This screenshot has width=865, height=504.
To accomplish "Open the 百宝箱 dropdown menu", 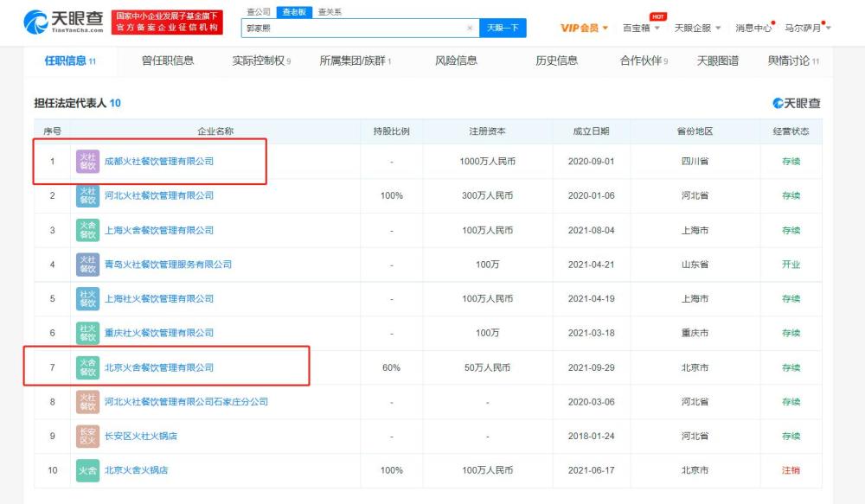I will (x=641, y=29).
